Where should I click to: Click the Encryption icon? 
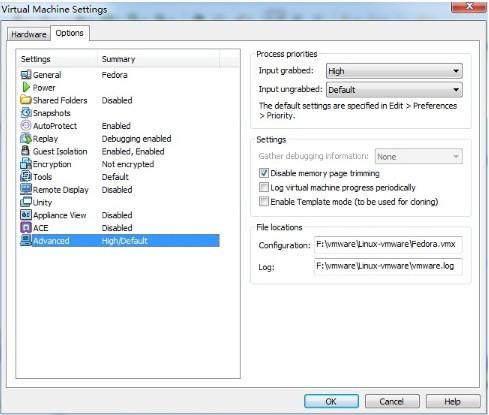pyautogui.click(x=26, y=164)
